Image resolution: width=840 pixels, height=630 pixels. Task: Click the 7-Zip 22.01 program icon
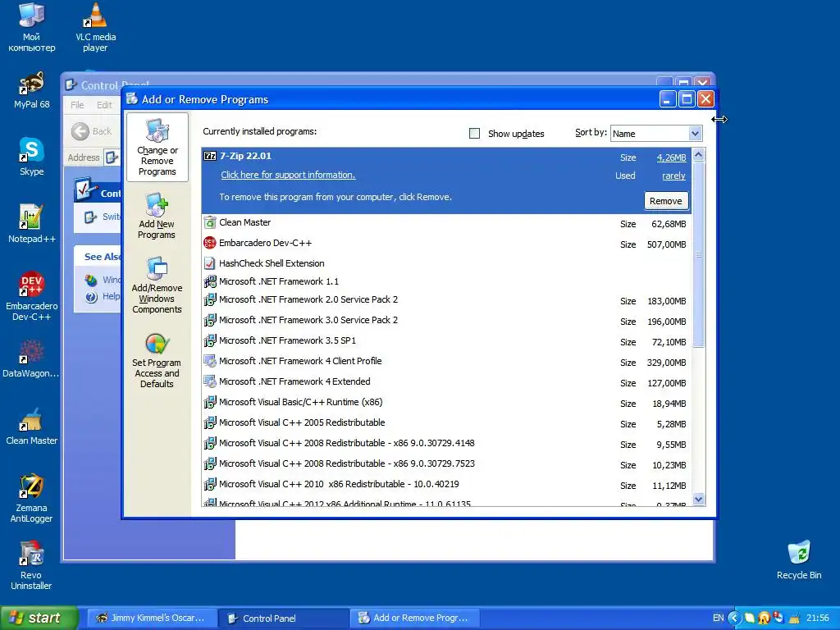pyautogui.click(x=210, y=156)
